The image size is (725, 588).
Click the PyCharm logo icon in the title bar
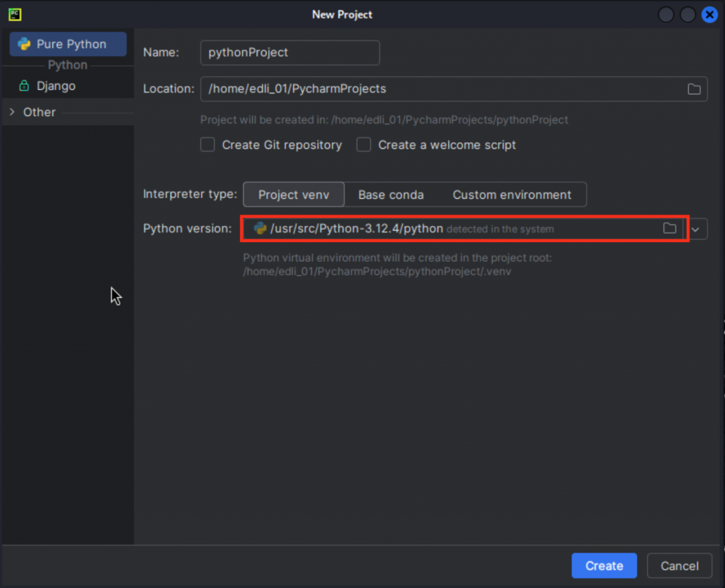[x=15, y=14]
